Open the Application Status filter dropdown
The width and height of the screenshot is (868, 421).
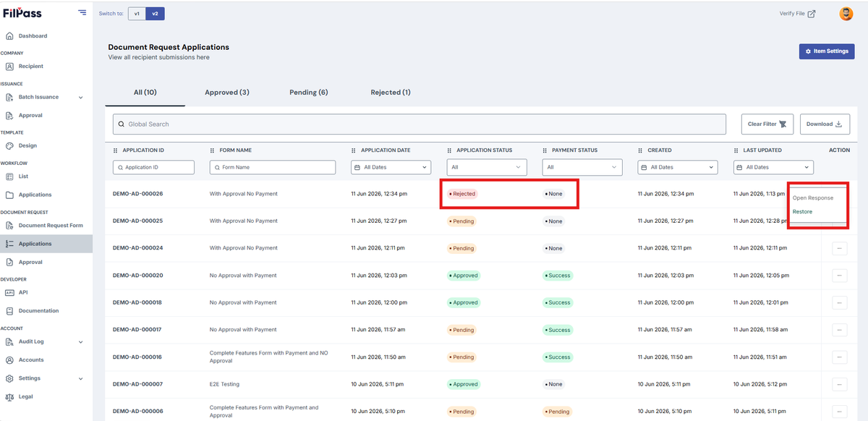click(486, 167)
